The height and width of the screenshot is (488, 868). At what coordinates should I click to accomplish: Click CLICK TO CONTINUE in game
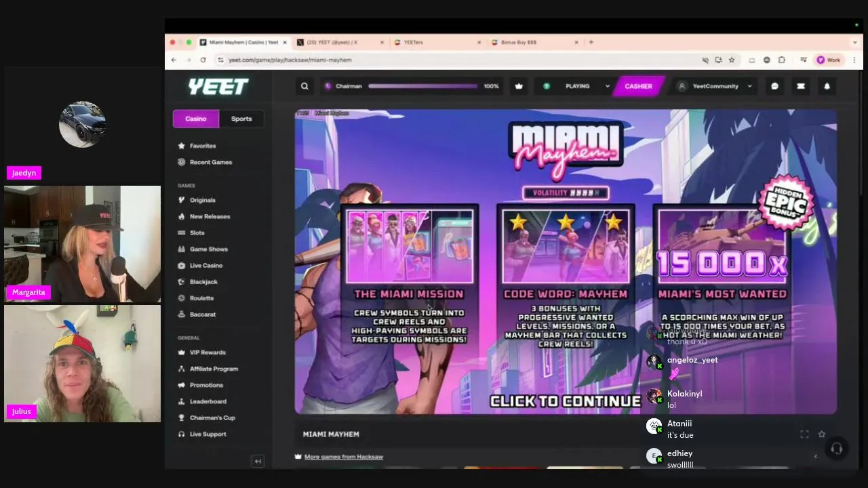pyautogui.click(x=565, y=401)
